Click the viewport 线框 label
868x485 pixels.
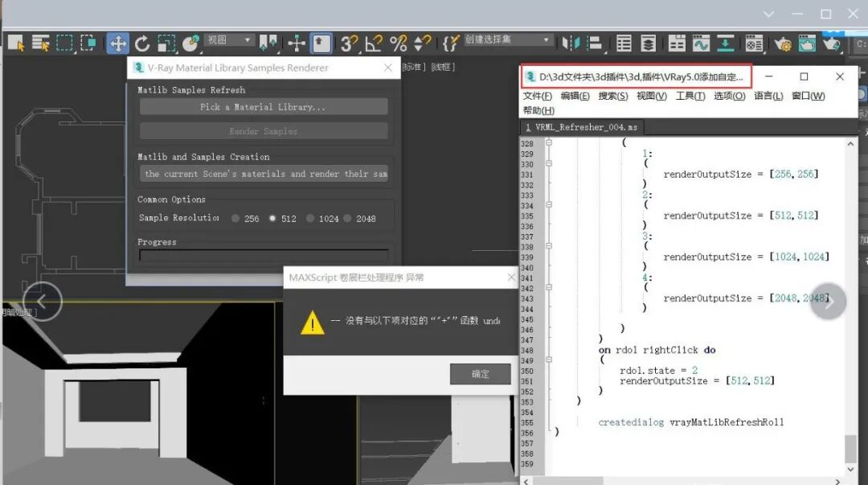pos(442,67)
